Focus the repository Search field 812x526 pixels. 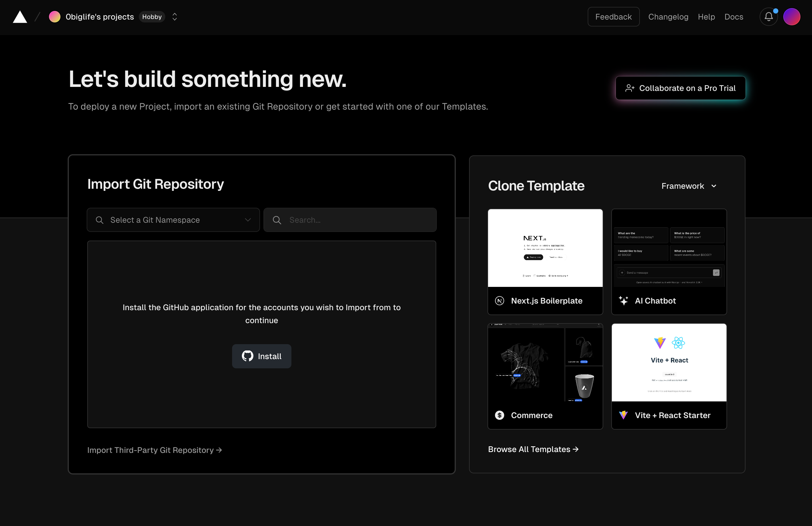[350, 220]
